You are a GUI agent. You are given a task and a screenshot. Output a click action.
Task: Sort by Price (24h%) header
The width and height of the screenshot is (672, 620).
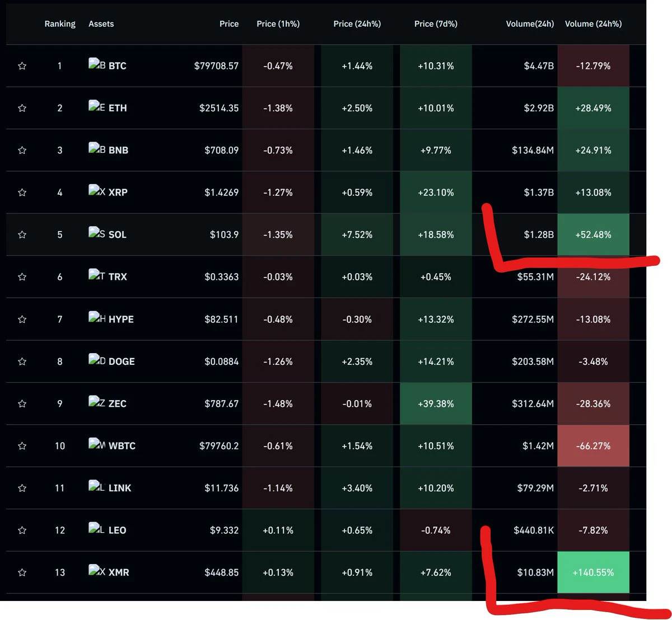pos(357,24)
